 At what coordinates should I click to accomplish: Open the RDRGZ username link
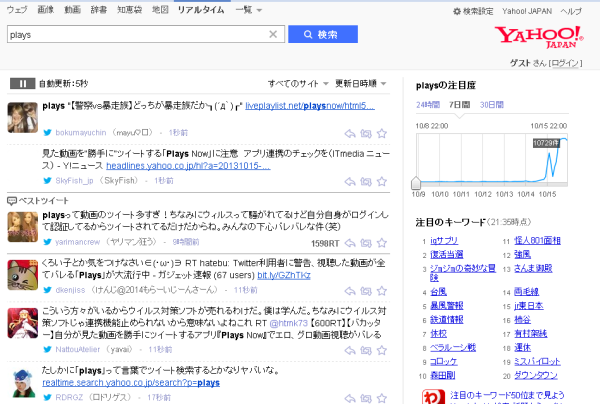[x=69, y=397]
